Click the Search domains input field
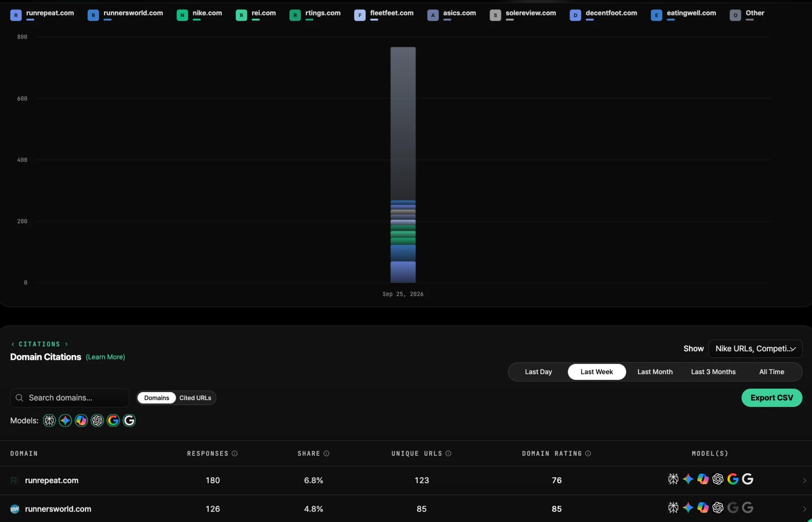 click(x=69, y=398)
